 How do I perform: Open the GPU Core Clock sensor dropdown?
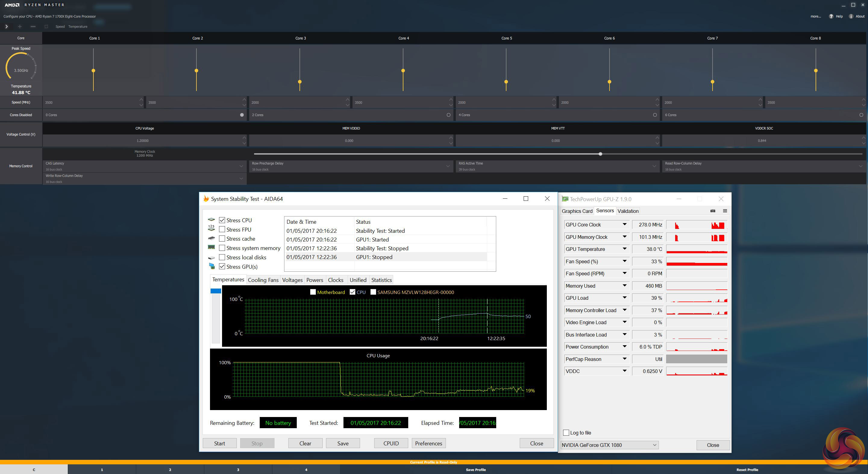624,225
